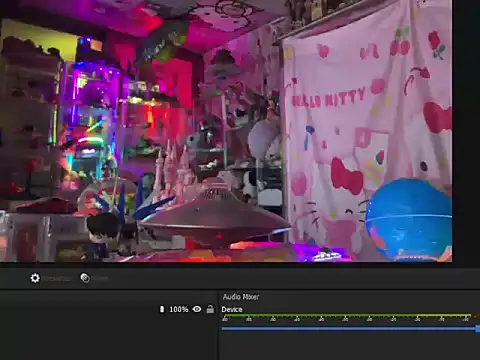Set Device volume on the blue slider
The image size is (480, 360).
[349, 329]
